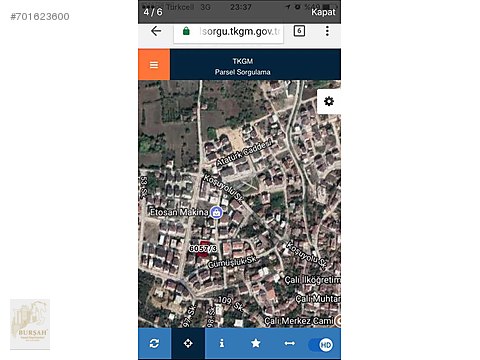Open browser tabs counter showing 6

pyautogui.click(x=299, y=31)
